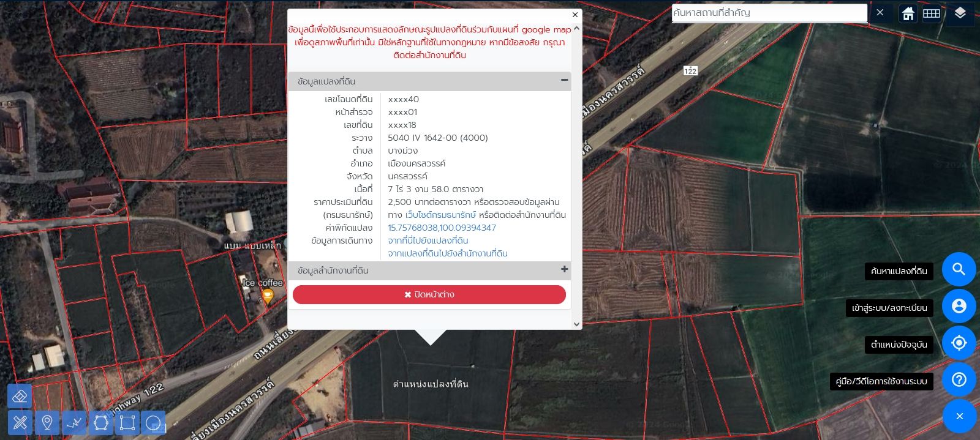This screenshot has height=440, width=980.
Task: Click popup scrollbar up arrow
Action: 576,29
